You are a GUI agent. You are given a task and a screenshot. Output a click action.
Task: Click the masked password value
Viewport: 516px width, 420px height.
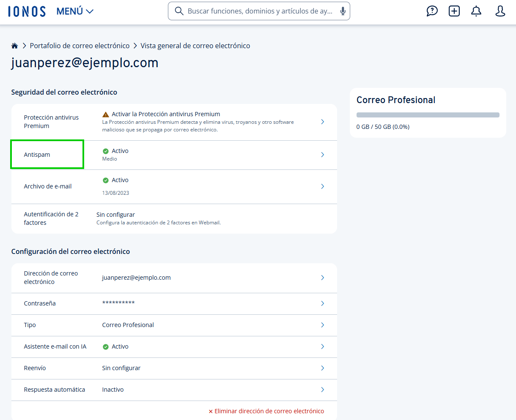click(118, 303)
